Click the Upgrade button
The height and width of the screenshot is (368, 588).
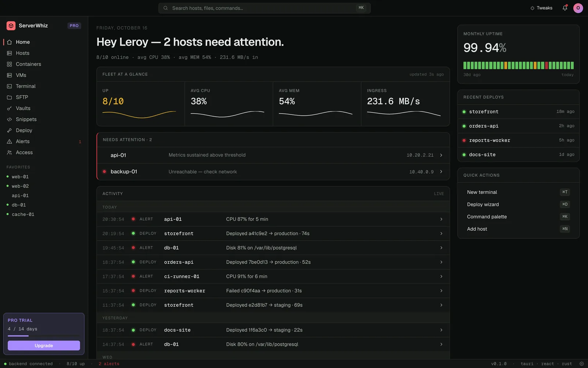click(x=44, y=346)
